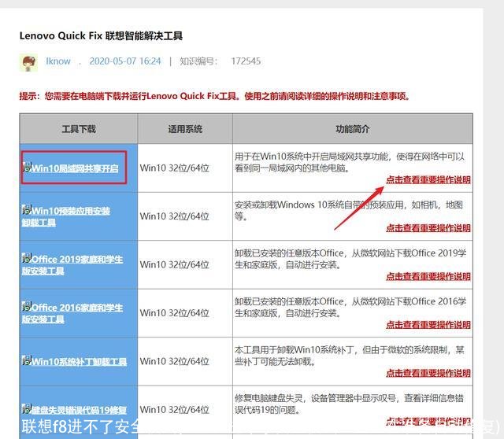Select Win10 32位/64位 in the Office 2019 row
The image size is (504, 439).
click(x=175, y=265)
